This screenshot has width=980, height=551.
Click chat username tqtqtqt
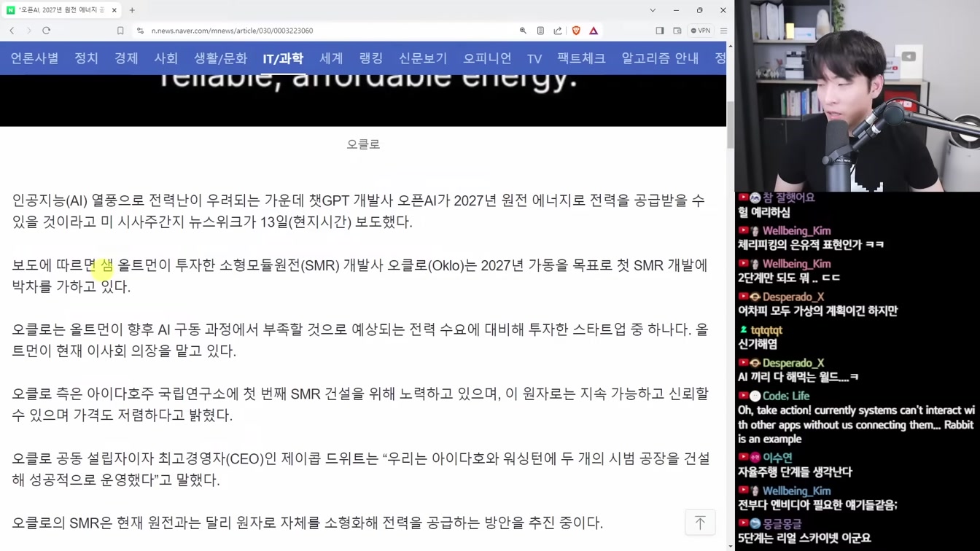[766, 330]
